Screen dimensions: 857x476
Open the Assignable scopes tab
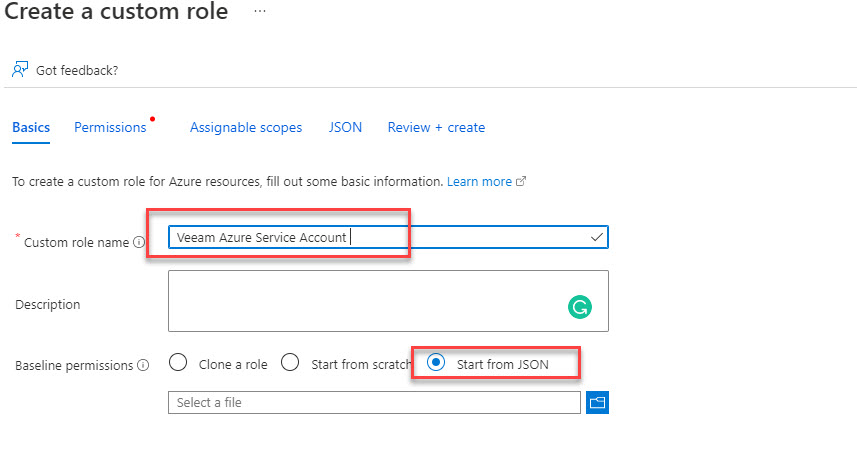[x=246, y=127]
